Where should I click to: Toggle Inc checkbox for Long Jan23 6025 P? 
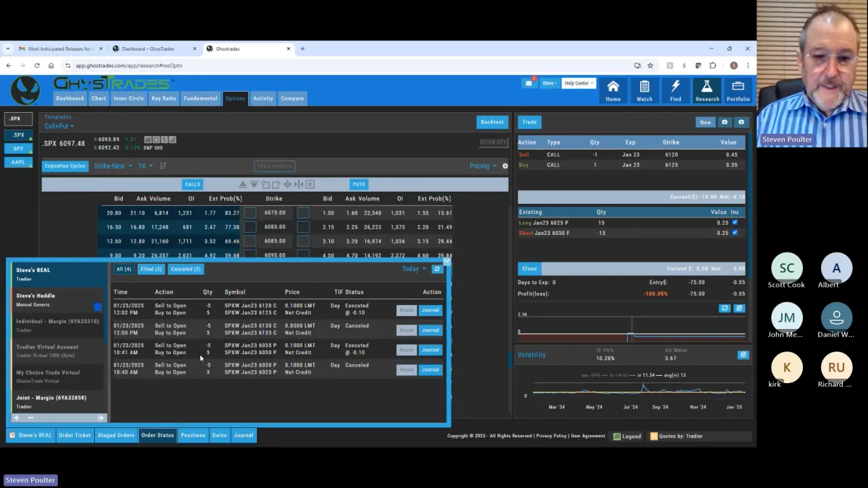(x=735, y=223)
